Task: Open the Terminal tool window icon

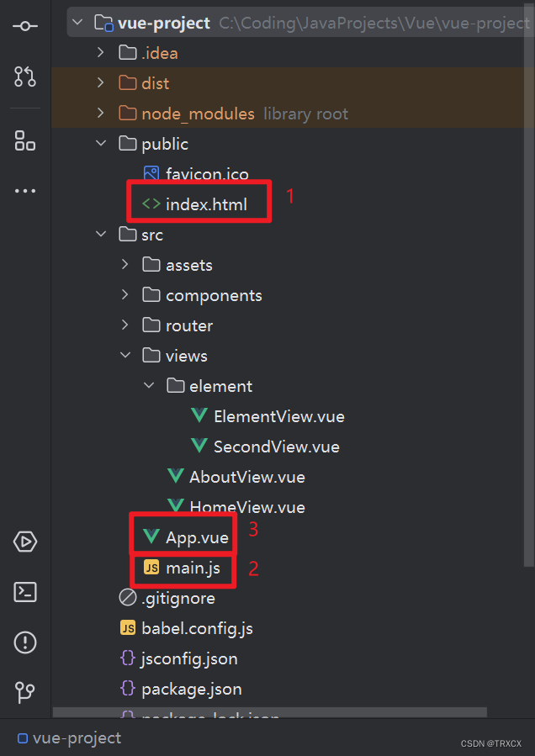Action: pyautogui.click(x=25, y=592)
